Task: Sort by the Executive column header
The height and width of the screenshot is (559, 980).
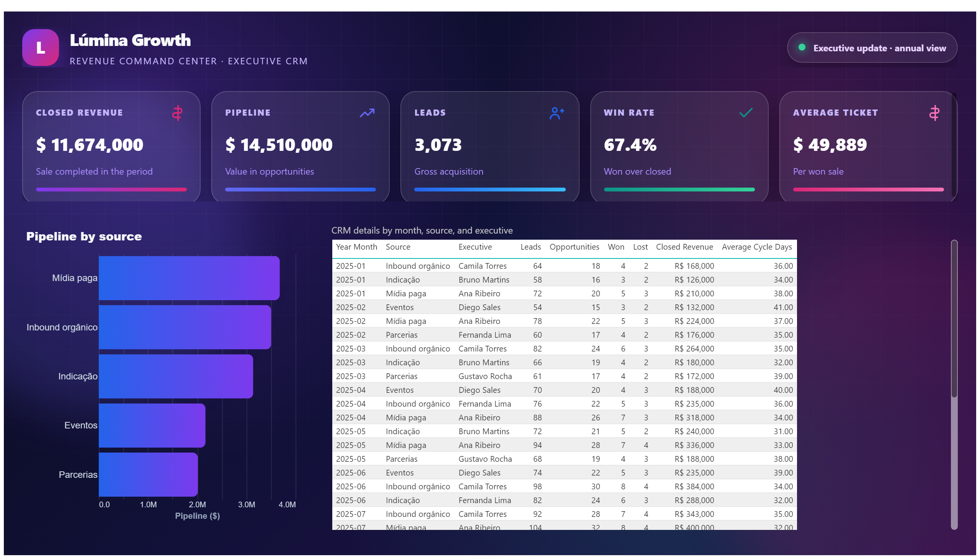Action: 475,247
